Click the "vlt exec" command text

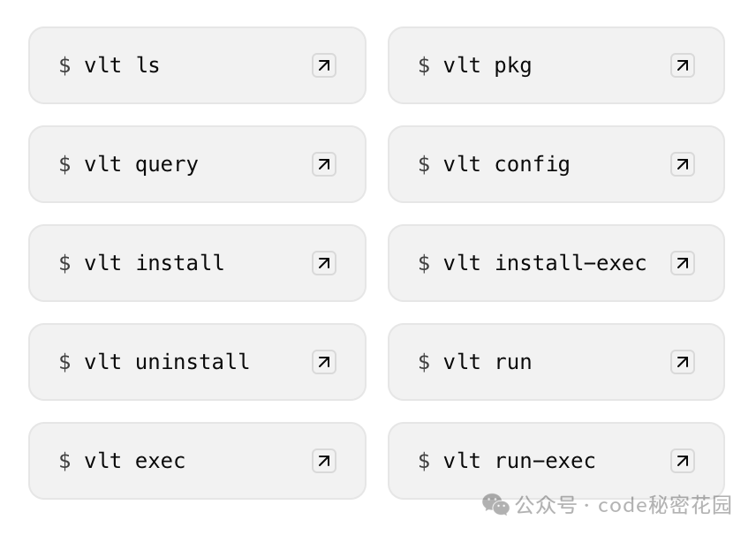coord(134,461)
